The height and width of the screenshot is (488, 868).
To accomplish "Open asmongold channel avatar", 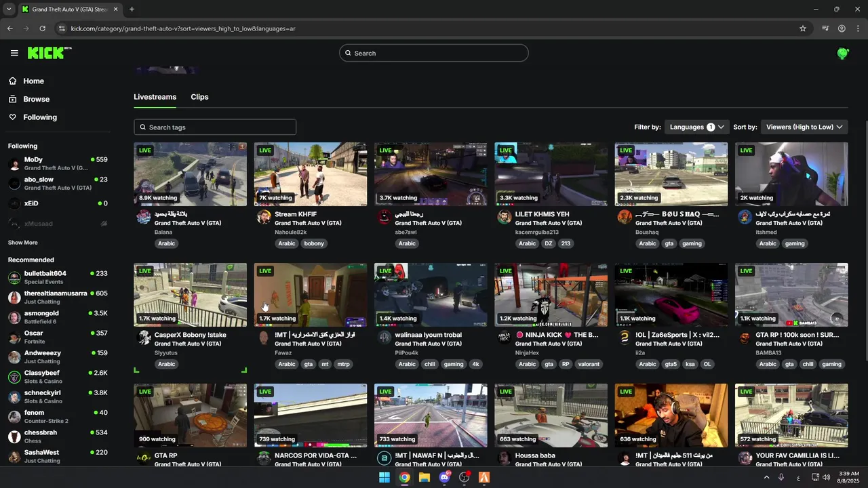I will [14, 317].
